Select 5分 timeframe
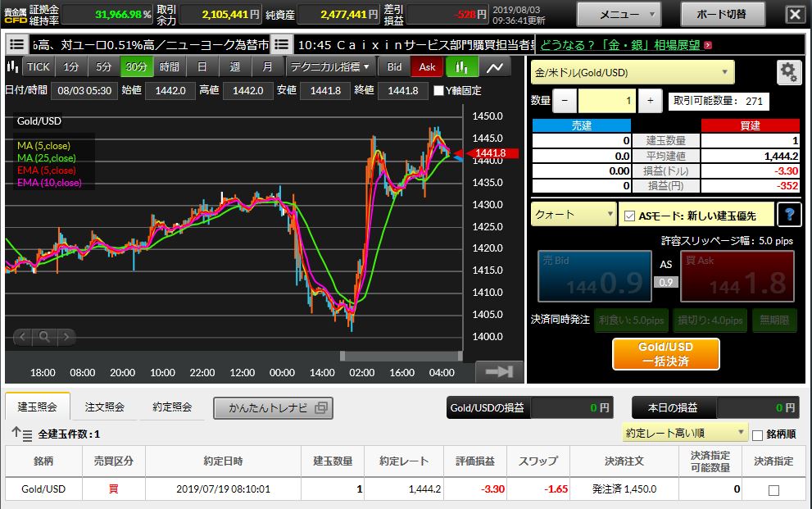 (103, 66)
